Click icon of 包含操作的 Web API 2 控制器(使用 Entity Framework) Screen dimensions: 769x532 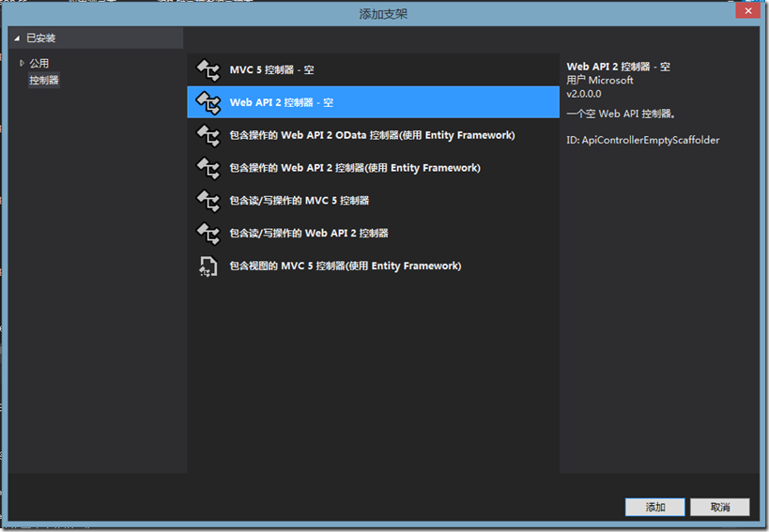(x=208, y=168)
